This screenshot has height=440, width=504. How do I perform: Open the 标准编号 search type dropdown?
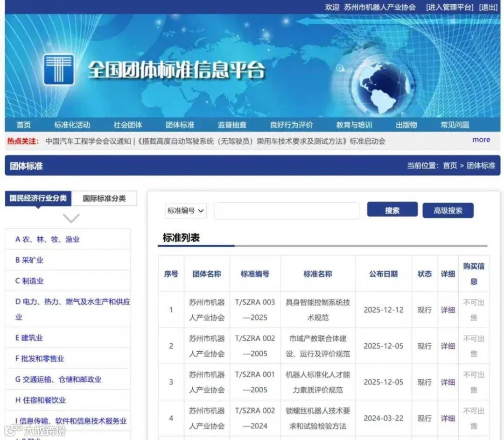(186, 211)
